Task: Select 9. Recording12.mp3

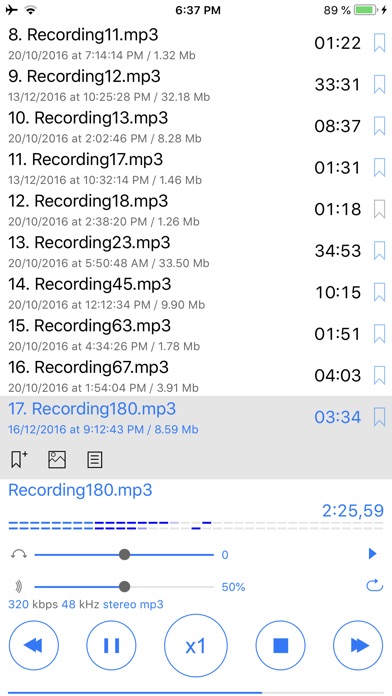Action: click(x=196, y=84)
